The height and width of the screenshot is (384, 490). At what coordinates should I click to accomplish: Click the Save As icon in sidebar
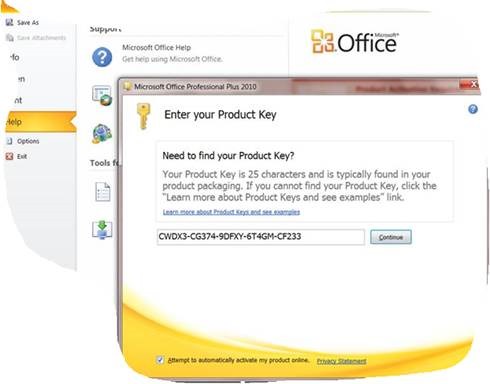pyautogui.click(x=9, y=22)
